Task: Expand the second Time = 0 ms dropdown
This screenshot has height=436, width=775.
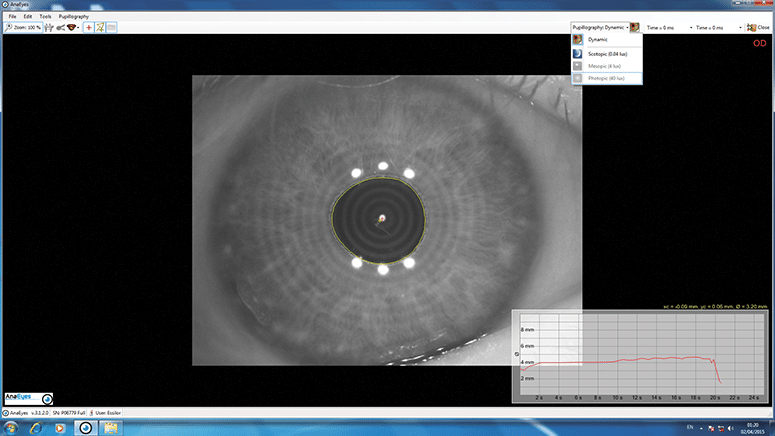Action: click(x=717, y=27)
